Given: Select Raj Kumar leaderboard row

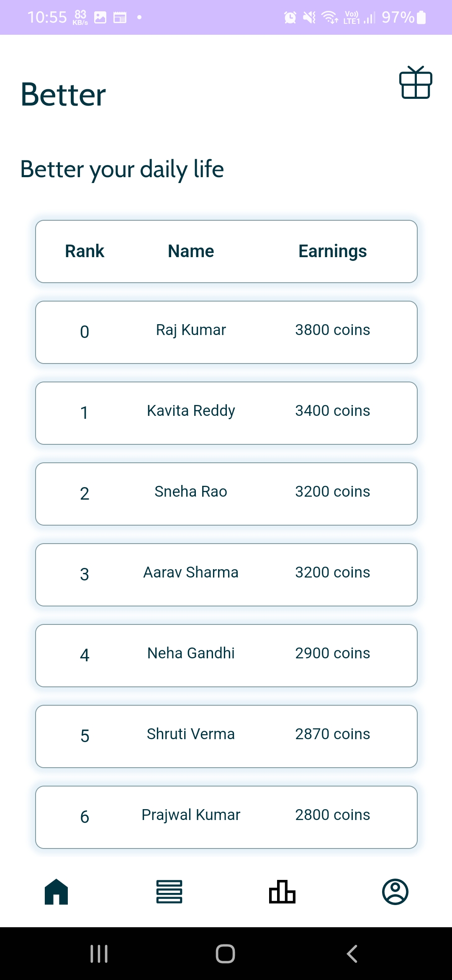Looking at the screenshot, I should (x=226, y=332).
